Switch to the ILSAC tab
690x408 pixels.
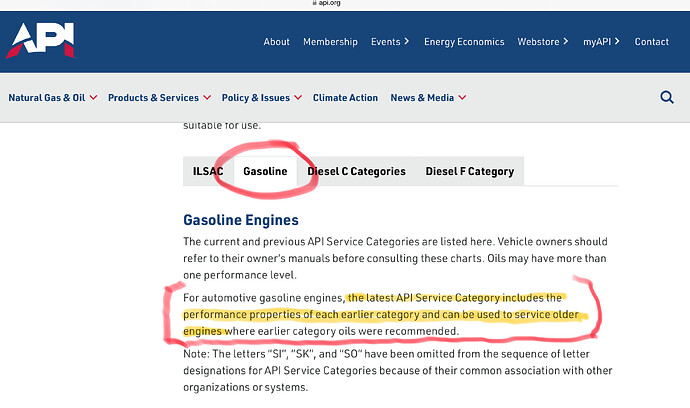click(208, 171)
